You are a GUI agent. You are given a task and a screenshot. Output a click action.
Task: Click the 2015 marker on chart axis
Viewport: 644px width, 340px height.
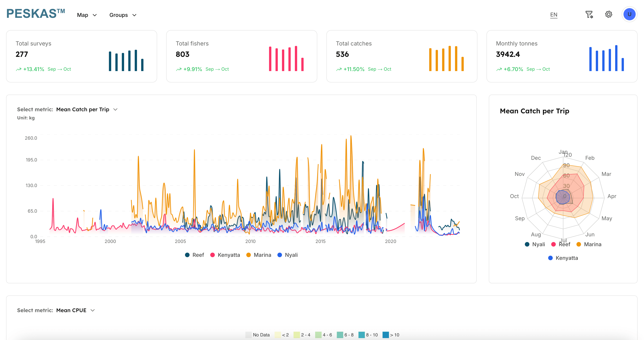tap(320, 241)
